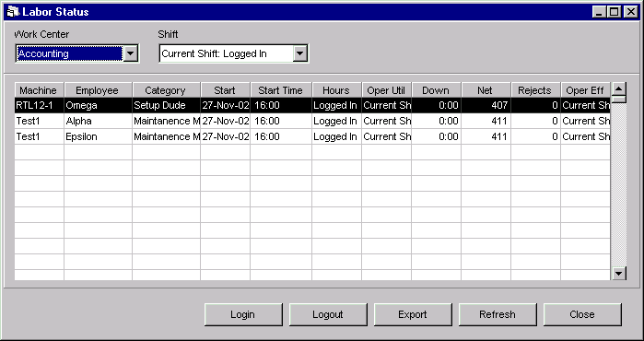This screenshot has width=644, height=341.
Task: Select the Alpha employee cell
Action: click(98, 122)
